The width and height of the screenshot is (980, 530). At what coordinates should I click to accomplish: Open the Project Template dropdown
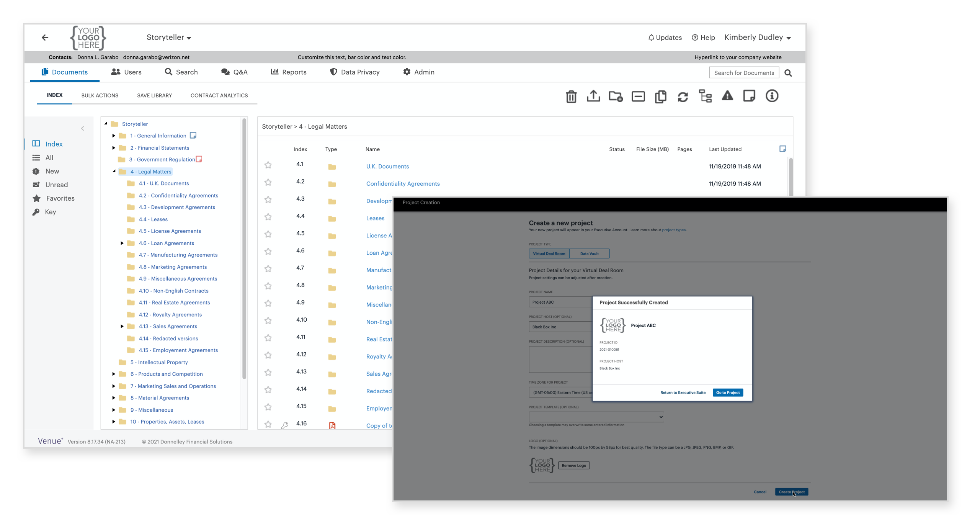tap(596, 417)
